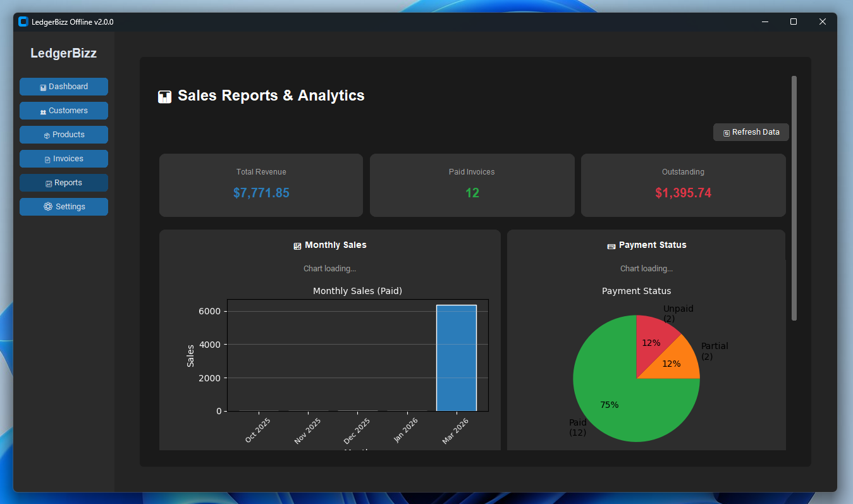Click the Refresh Data icon
Screen dimensions: 853x504
(727, 132)
